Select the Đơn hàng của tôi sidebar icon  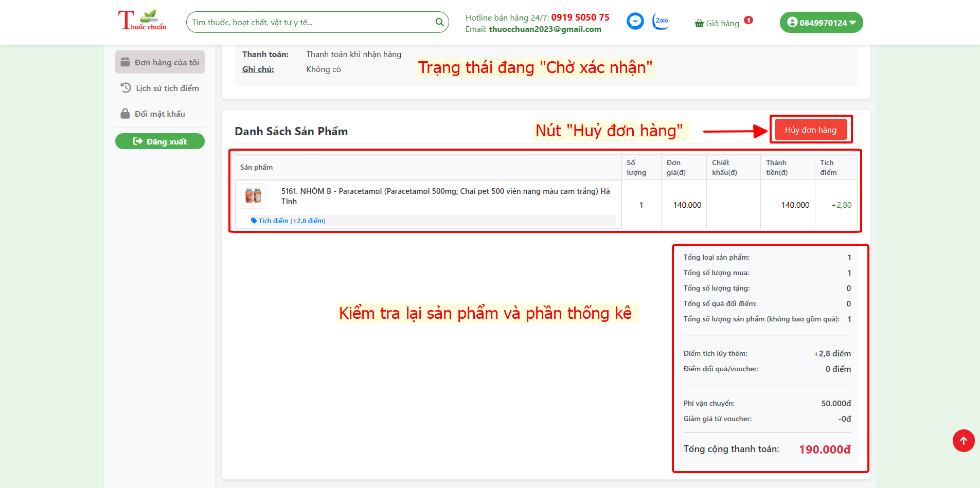[125, 61]
